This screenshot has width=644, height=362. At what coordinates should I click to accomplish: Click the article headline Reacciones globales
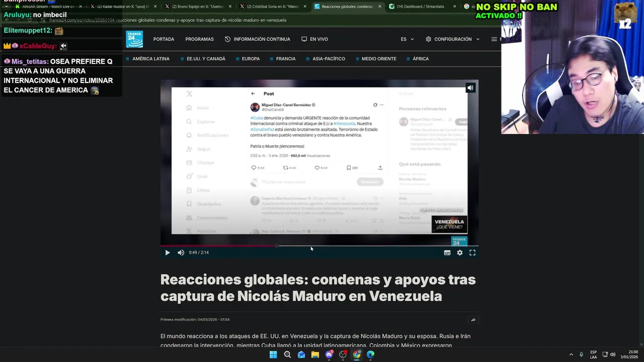pyautogui.click(x=318, y=288)
